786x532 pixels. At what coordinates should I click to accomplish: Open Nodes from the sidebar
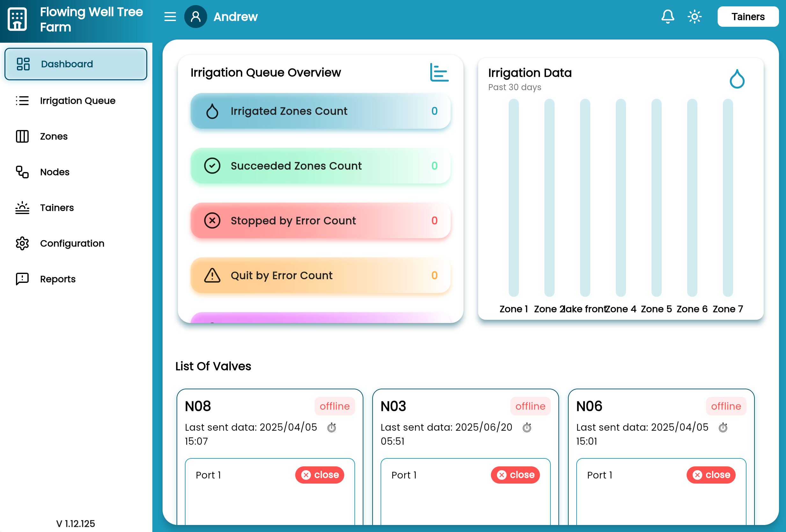(55, 172)
